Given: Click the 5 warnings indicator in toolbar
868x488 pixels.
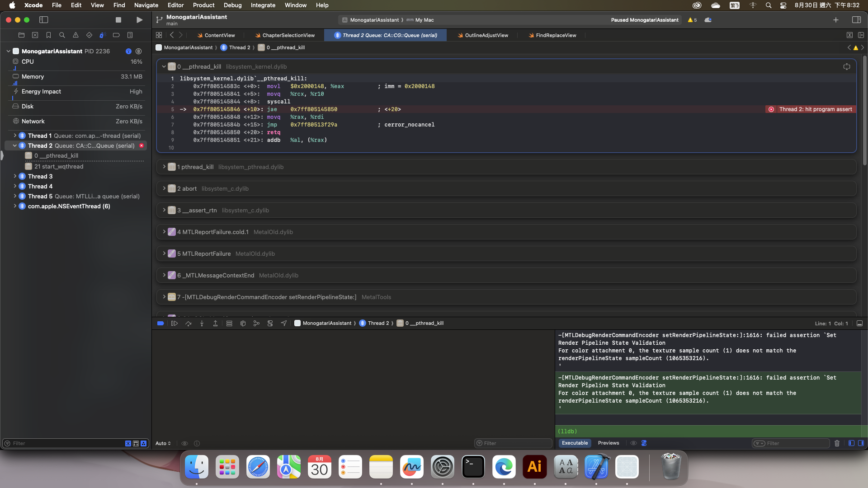Looking at the screenshot, I should [692, 20].
